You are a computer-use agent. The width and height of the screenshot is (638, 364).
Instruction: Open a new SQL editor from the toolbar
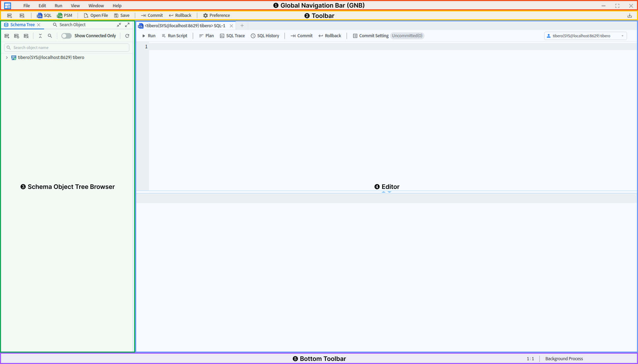click(x=44, y=16)
